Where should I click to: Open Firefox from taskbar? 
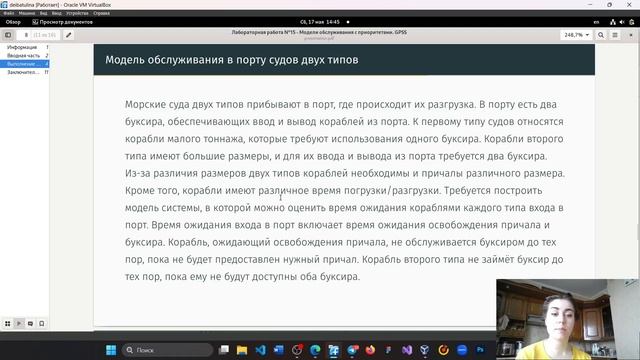[370, 350]
